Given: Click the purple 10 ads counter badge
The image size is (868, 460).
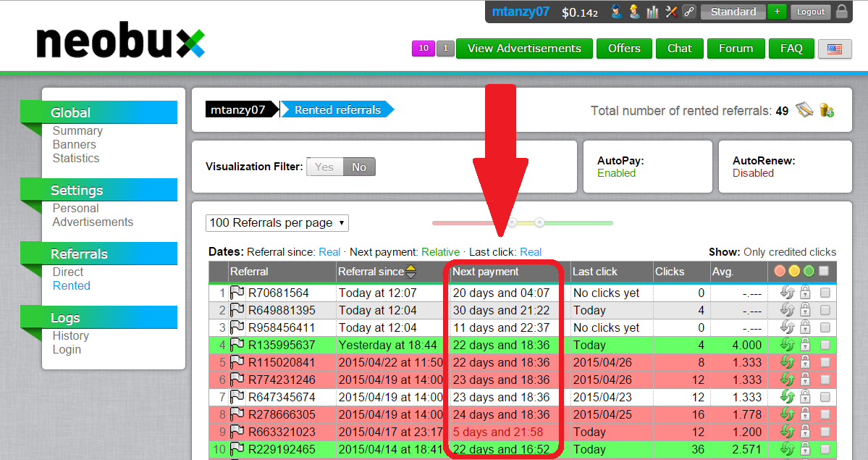Looking at the screenshot, I should coord(424,49).
